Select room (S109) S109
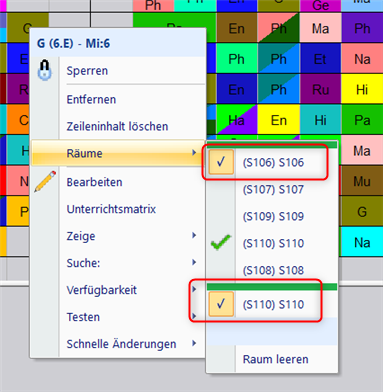 [272, 217]
